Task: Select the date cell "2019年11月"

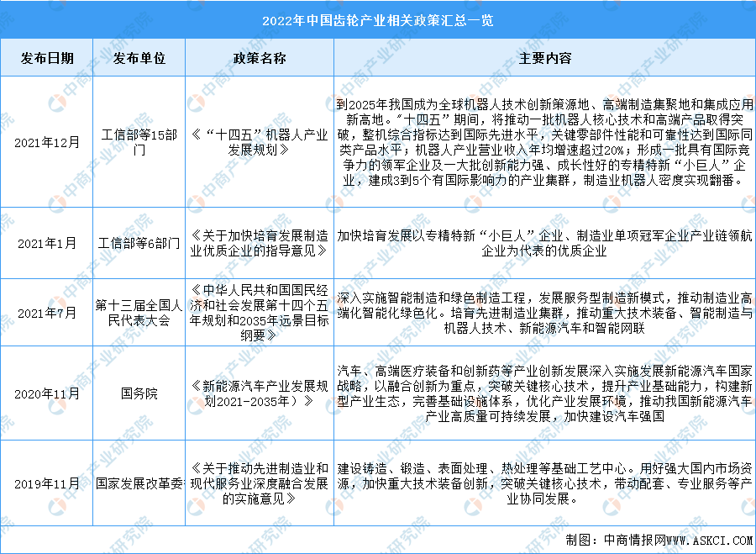Action: coord(47,483)
